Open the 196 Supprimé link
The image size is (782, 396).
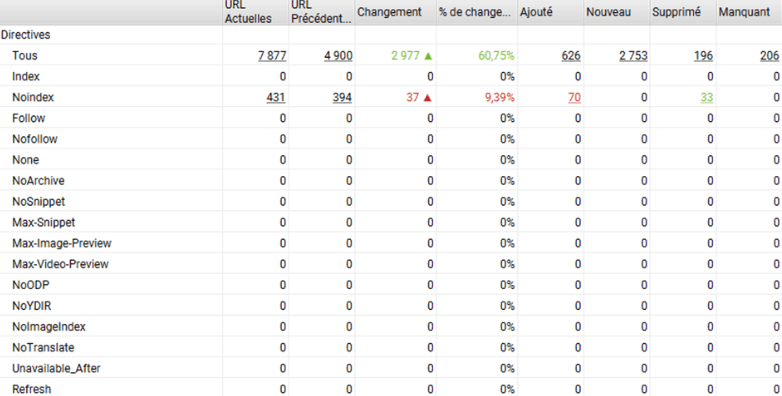pyautogui.click(x=703, y=56)
